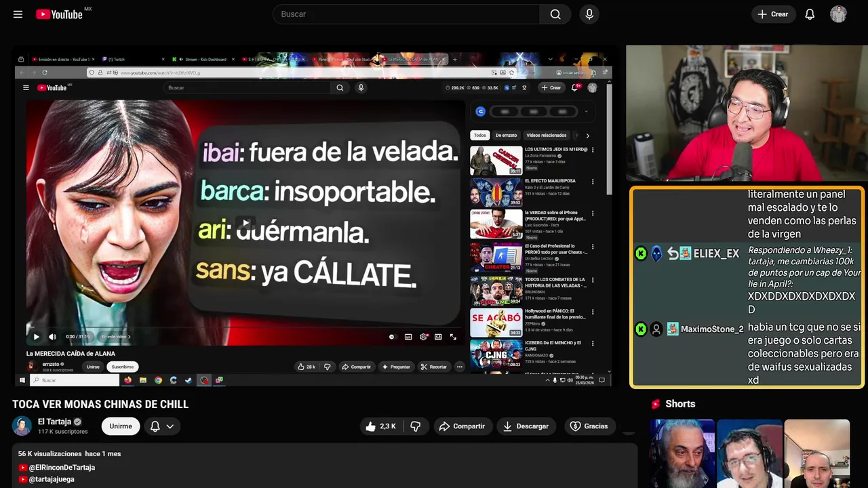Open the @ElRinconDeTartaja channel link

(62, 468)
